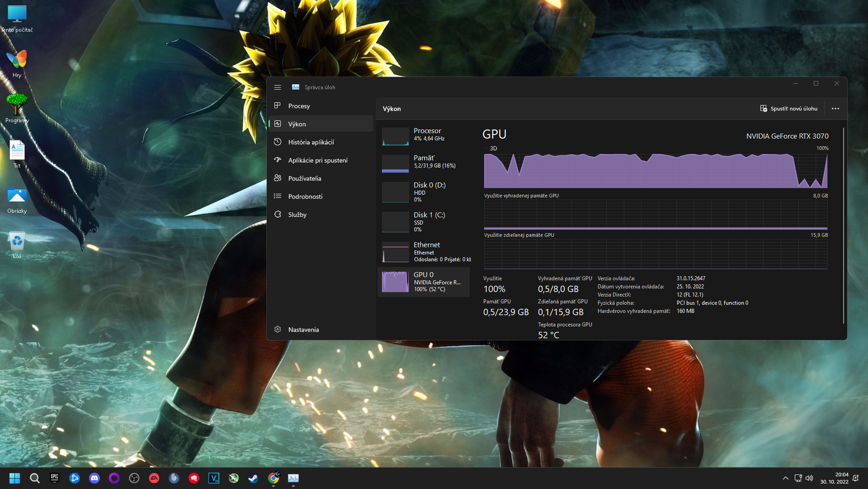868x489 pixels.
Task: Open Nastavenia gear in Task Manager
Action: [x=278, y=330]
